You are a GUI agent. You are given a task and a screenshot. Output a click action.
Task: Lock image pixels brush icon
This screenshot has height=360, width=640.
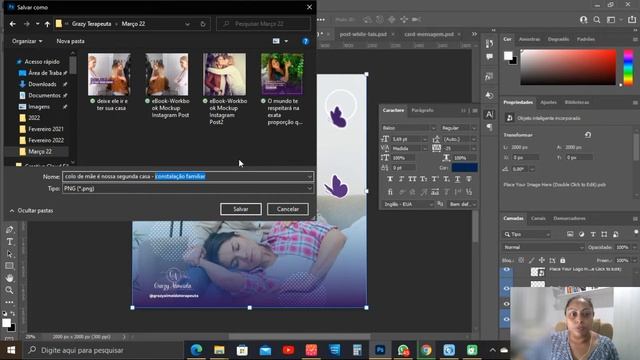coord(531,260)
